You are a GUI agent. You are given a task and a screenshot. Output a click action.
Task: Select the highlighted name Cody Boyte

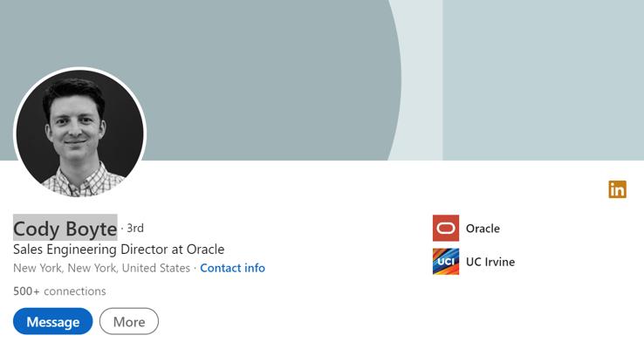pos(65,229)
